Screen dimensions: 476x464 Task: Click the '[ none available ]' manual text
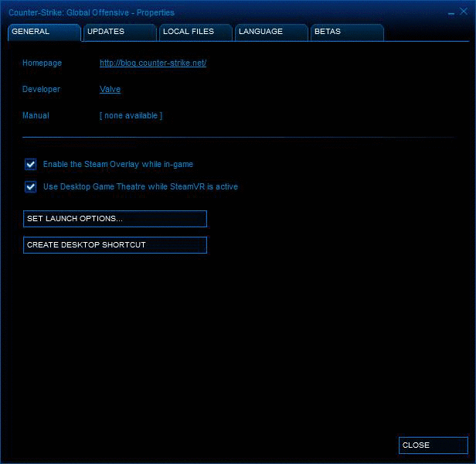131,115
